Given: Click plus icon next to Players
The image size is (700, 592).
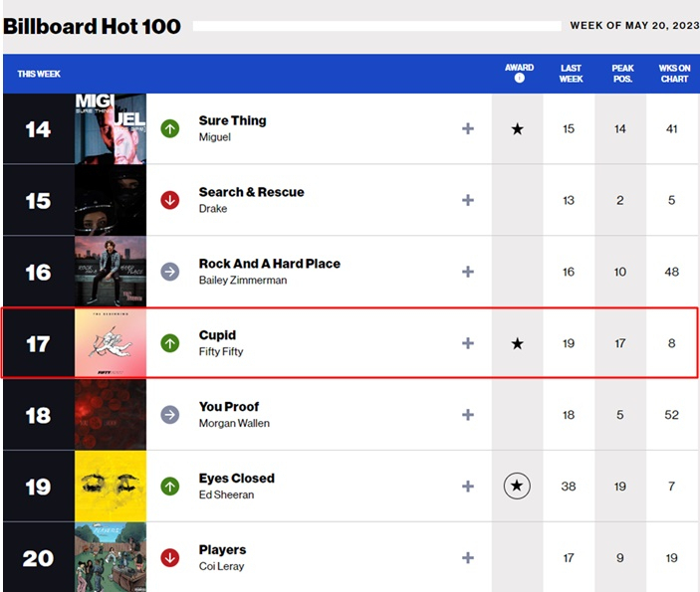Looking at the screenshot, I should click(x=468, y=557).
